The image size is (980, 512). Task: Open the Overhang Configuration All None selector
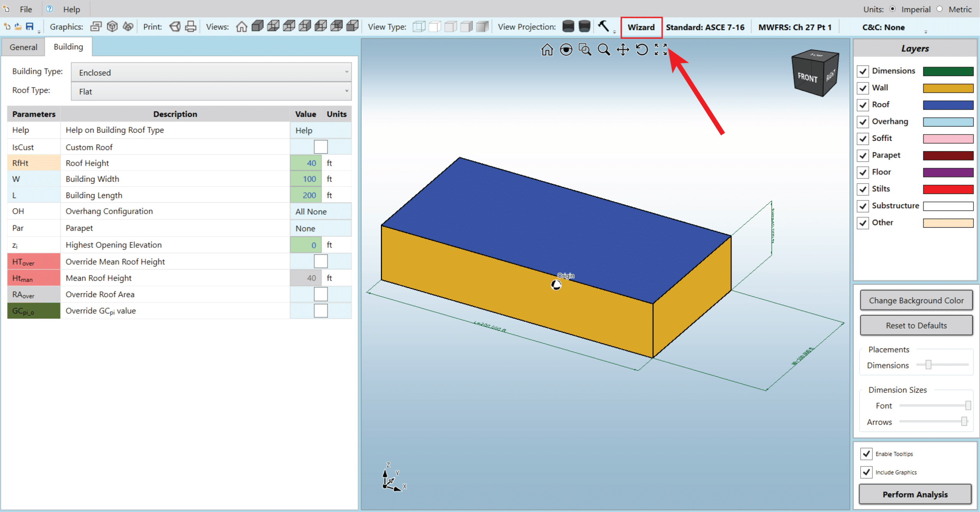[320, 211]
